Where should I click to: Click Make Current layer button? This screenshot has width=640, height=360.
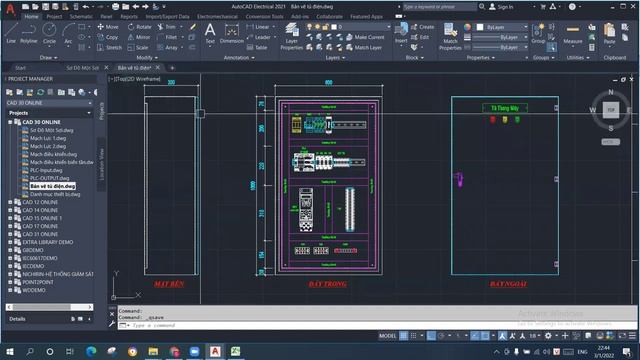coord(365,37)
